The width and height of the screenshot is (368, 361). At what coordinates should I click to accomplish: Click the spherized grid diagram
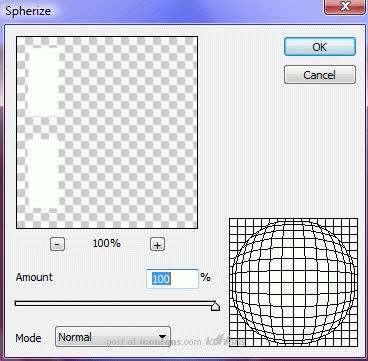point(293,282)
